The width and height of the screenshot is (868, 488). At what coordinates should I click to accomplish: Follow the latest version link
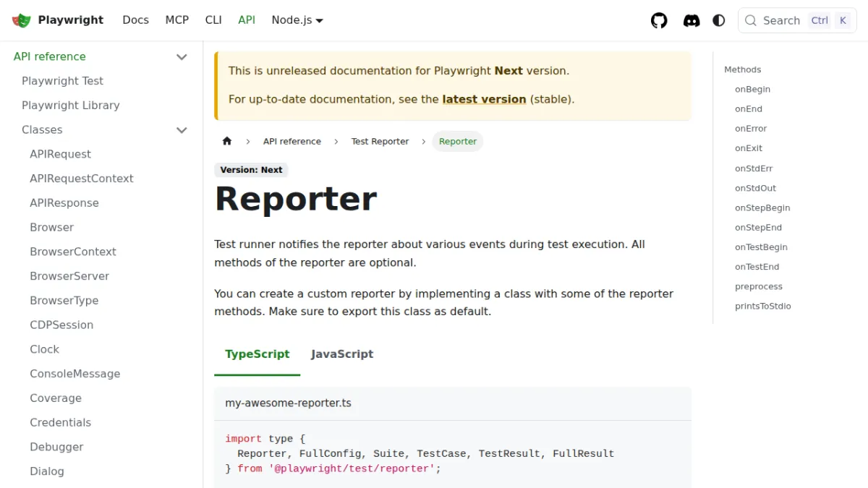coord(484,99)
